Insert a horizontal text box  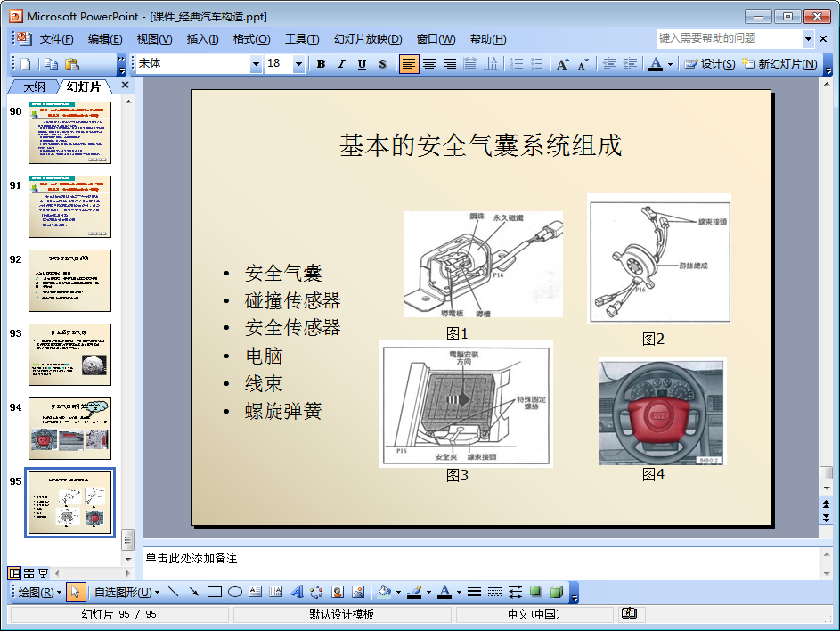pos(256,592)
